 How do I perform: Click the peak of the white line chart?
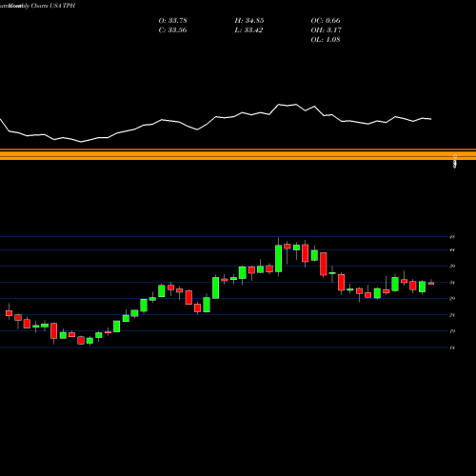coord(279,105)
